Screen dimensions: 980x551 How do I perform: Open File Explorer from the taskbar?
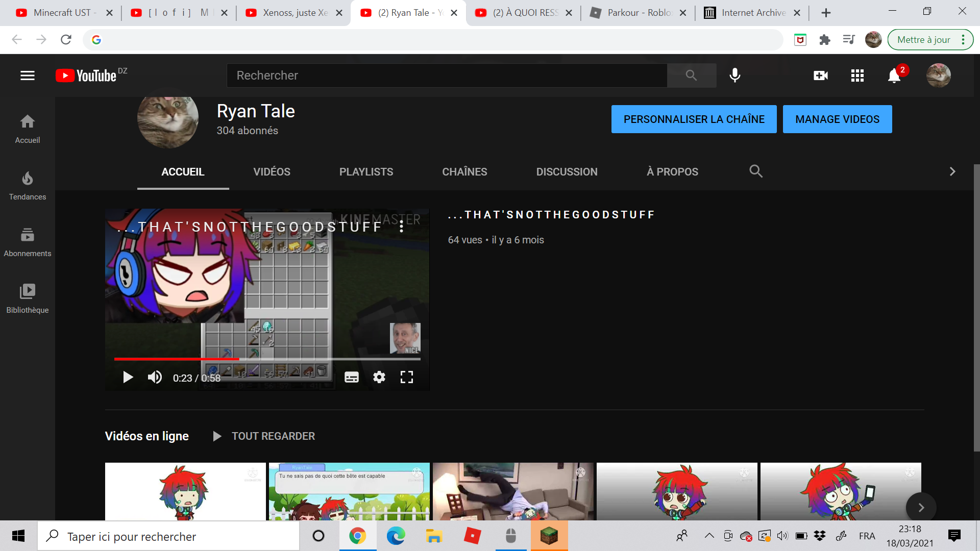click(434, 536)
